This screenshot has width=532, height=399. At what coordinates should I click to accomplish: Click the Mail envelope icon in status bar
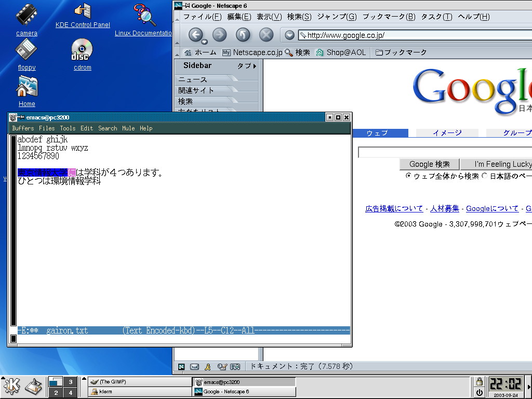pos(194,366)
